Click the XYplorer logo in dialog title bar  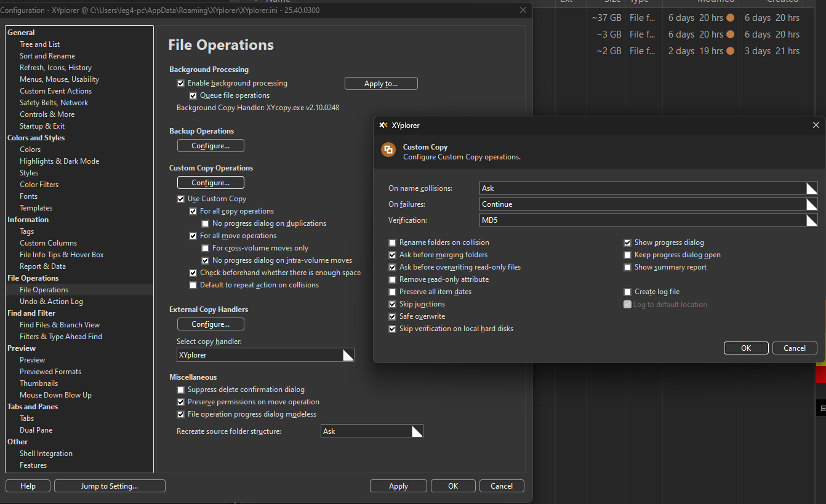[383, 125]
